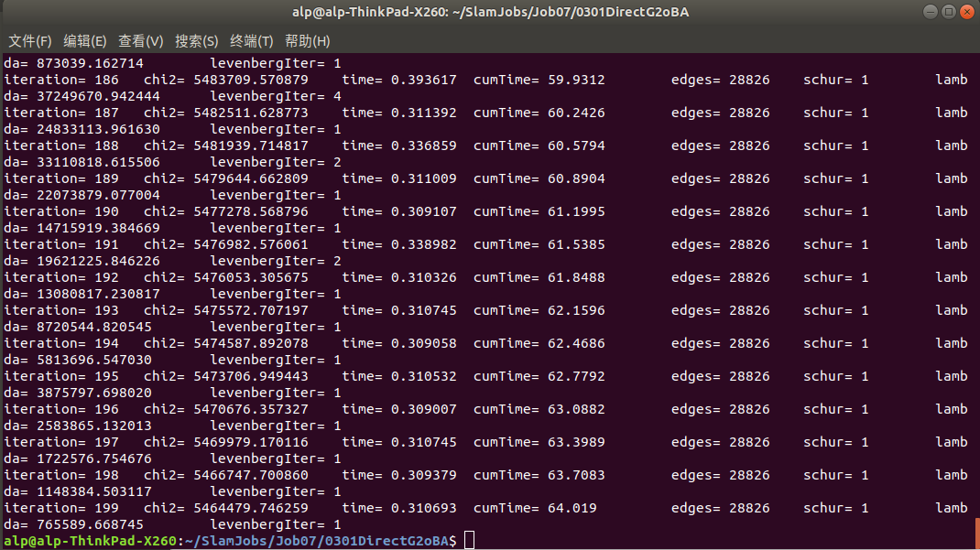Image resolution: width=980 pixels, height=550 pixels.
Task: Click the text 'iteration= 186'
Action: 61,80
